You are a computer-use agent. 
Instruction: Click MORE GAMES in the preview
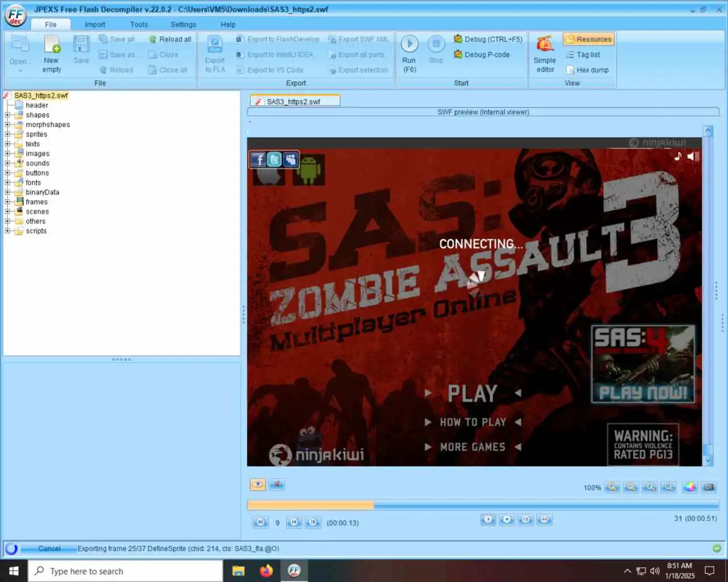(473, 447)
